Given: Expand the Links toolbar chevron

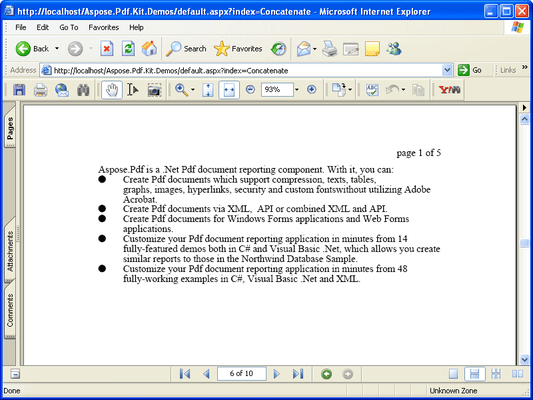Looking at the screenshot, I should pyautogui.click(x=525, y=67).
